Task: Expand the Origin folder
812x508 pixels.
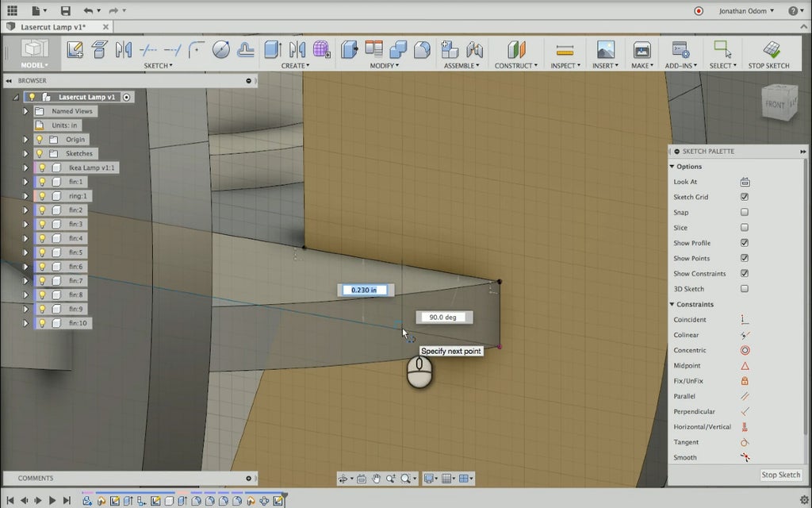Action: [25, 140]
